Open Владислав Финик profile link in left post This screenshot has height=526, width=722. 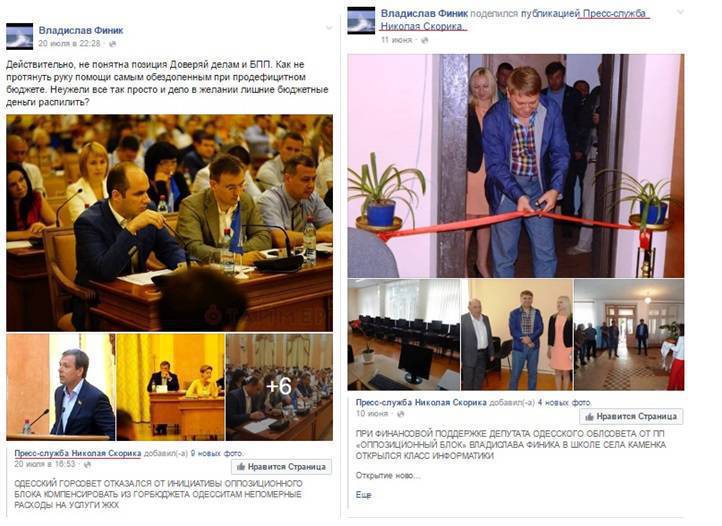coord(81,30)
